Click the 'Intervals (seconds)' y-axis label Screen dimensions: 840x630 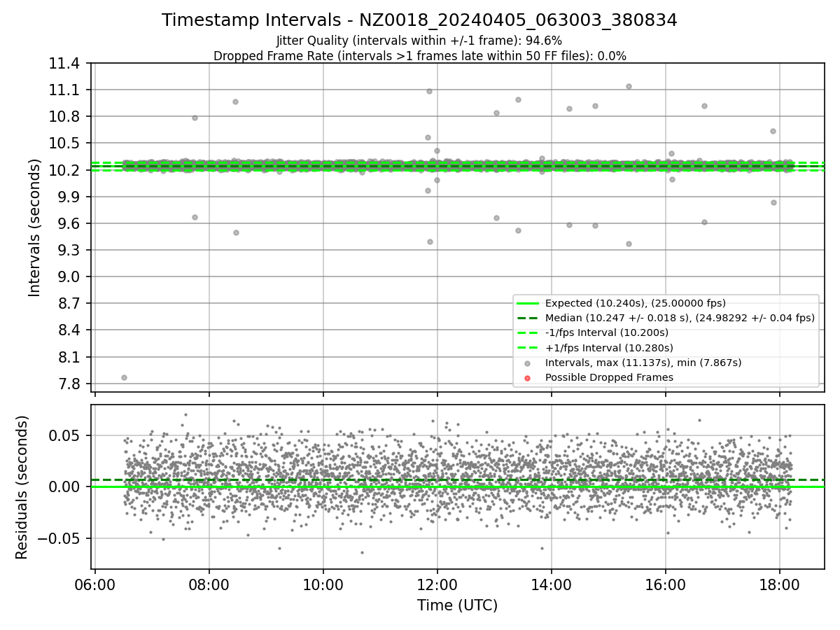click(x=35, y=227)
